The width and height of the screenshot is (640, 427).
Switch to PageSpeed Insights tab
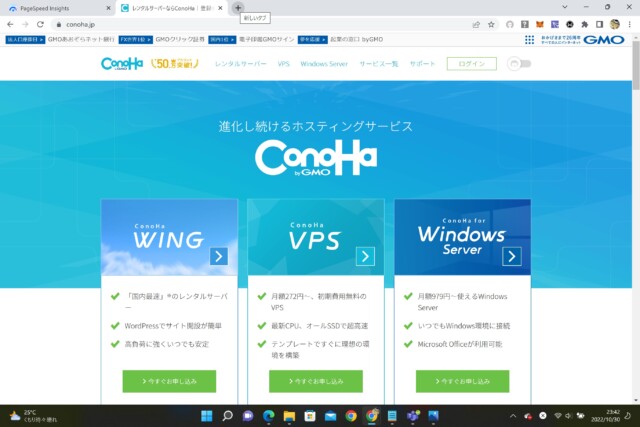click(x=58, y=8)
